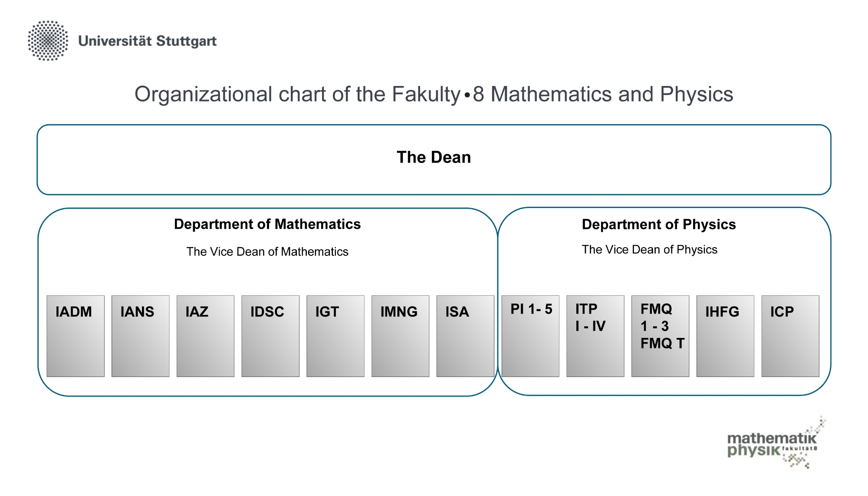This screenshot has height=496, width=868.
Task: Open the ICP institute box
Action: pyautogui.click(x=790, y=336)
